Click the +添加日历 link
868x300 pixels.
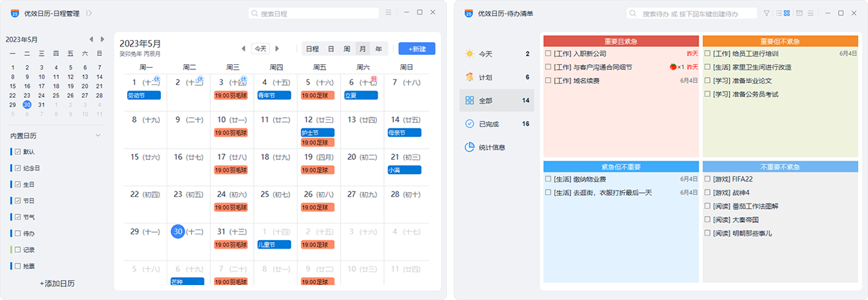coord(57,284)
